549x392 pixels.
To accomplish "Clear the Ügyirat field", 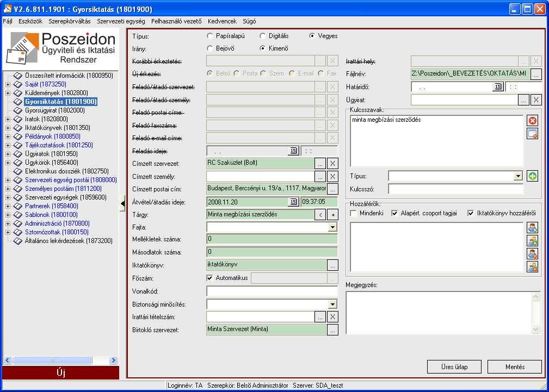I will (x=536, y=100).
